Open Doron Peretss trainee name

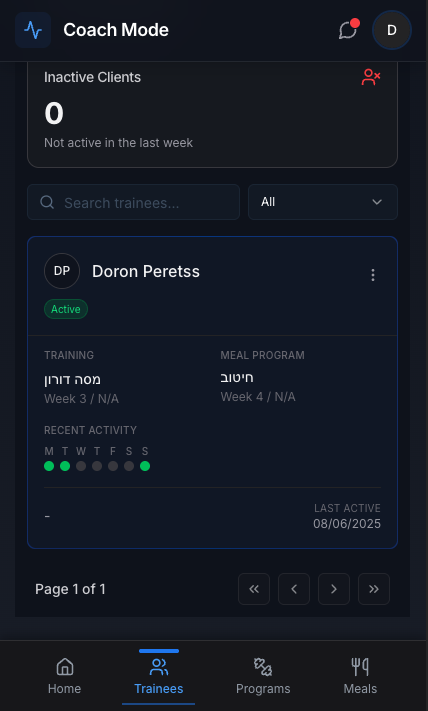pos(146,272)
